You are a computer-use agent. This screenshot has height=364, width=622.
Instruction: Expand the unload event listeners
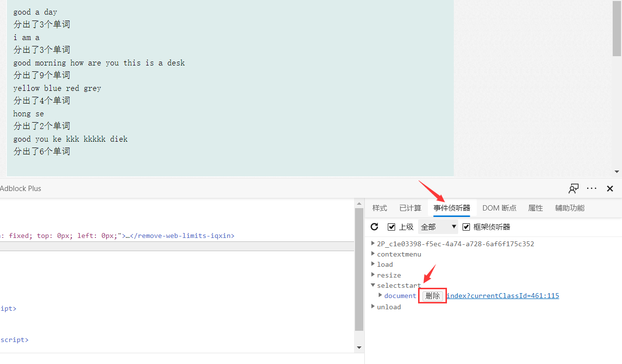[373, 307]
